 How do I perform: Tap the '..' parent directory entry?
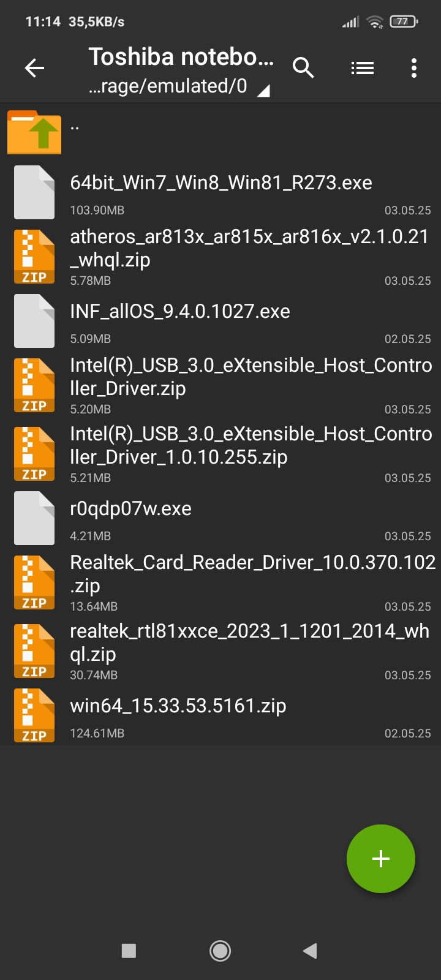click(75, 128)
